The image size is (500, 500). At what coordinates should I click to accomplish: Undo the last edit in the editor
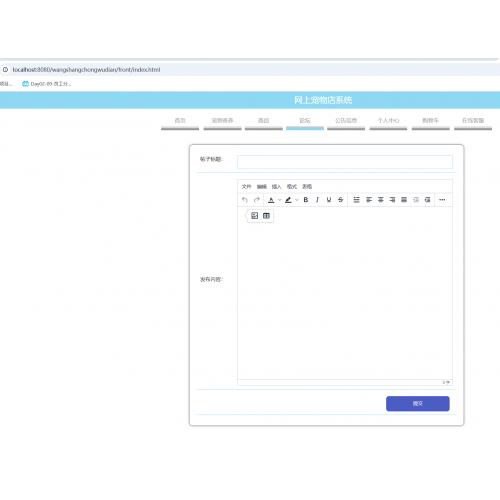click(x=245, y=200)
